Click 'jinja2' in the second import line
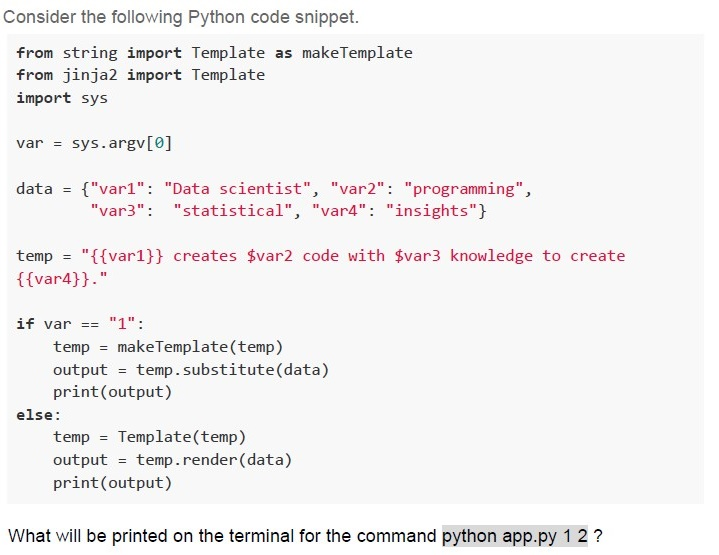 (90, 75)
